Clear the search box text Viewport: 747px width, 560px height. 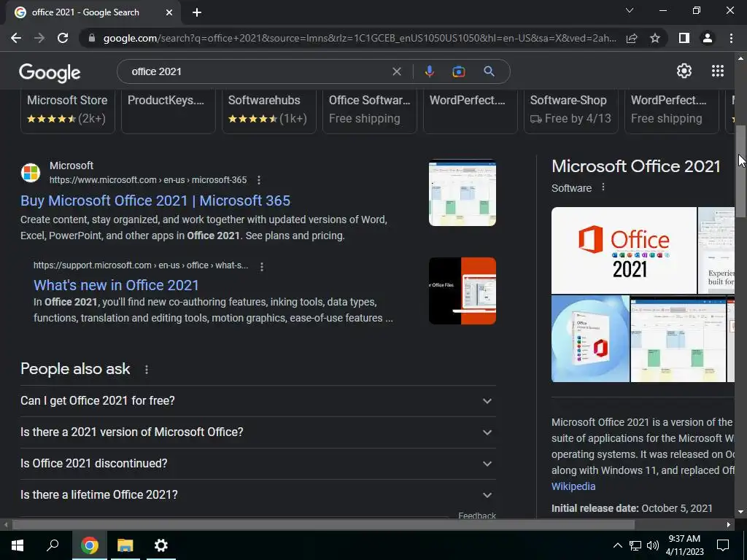pos(396,71)
